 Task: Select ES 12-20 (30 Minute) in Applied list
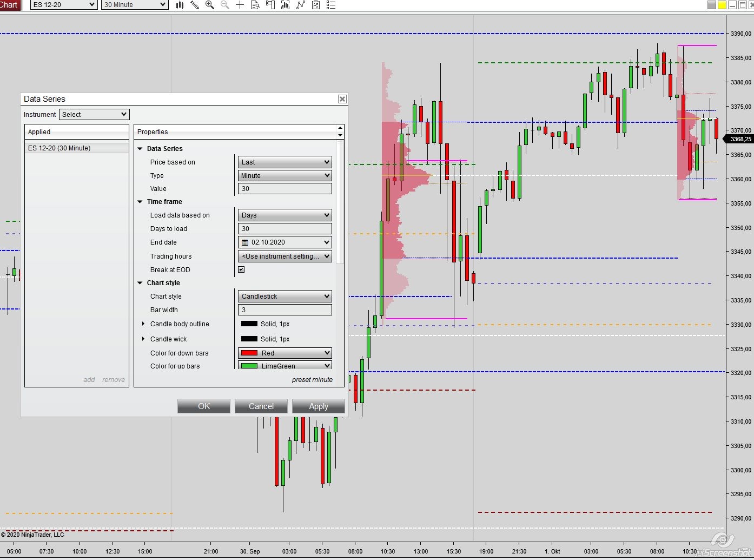click(x=77, y=148)
